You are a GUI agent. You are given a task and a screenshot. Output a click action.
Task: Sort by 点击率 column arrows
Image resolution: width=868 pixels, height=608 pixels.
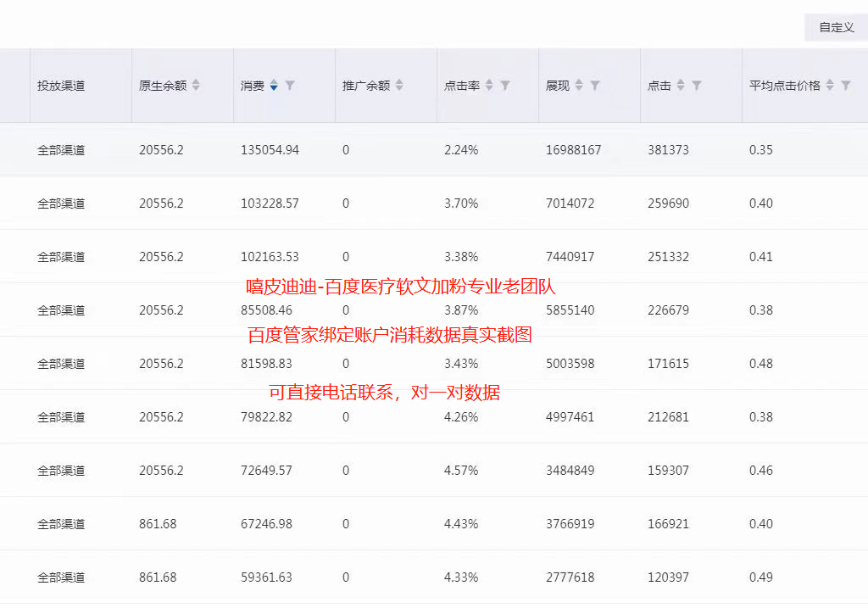tap(489, 86)
